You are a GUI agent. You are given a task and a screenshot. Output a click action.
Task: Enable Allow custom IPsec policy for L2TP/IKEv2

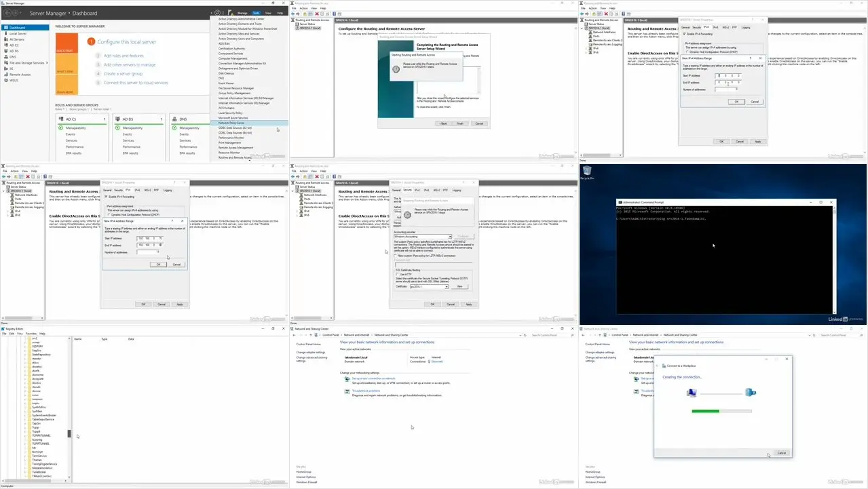tap(396, 256)
